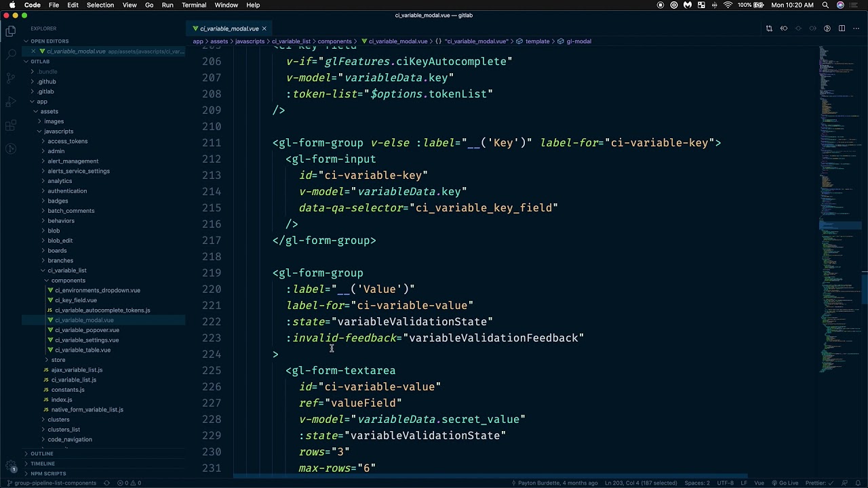Split the editor to the right

pos(842,28)
